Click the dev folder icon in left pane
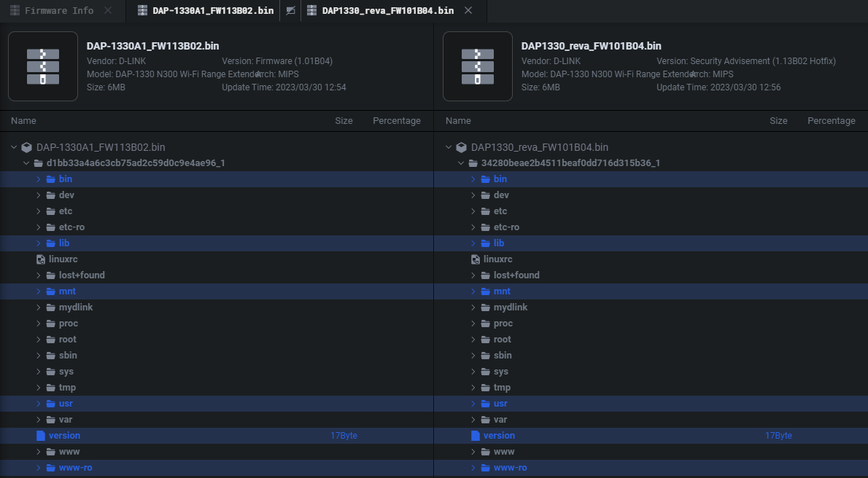This screenshot has width=868, height=478. pos(51,195)
